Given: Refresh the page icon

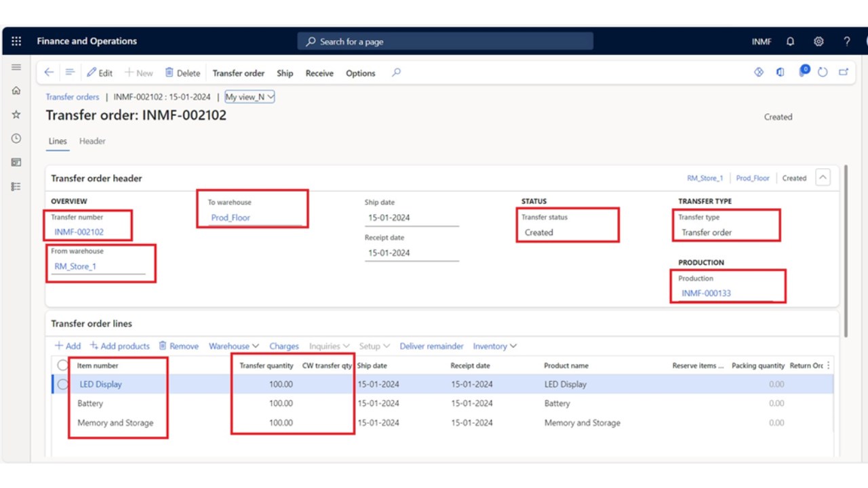Looking at the screenshot, I should click(x=823, y=72).
